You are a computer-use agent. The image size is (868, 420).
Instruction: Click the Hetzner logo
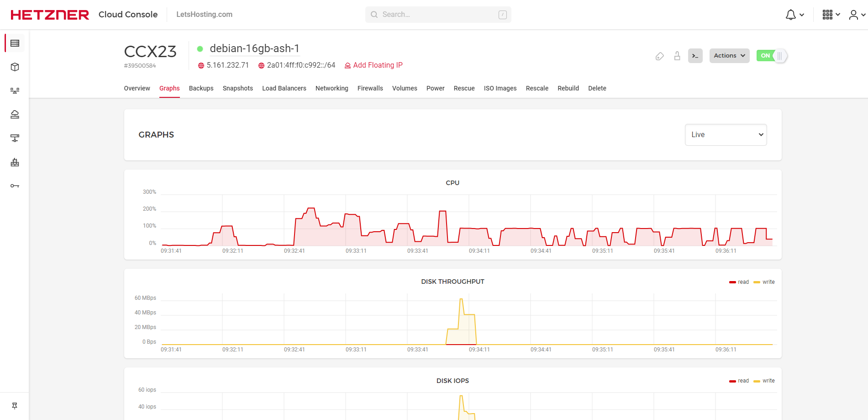[x=50, y=15]
